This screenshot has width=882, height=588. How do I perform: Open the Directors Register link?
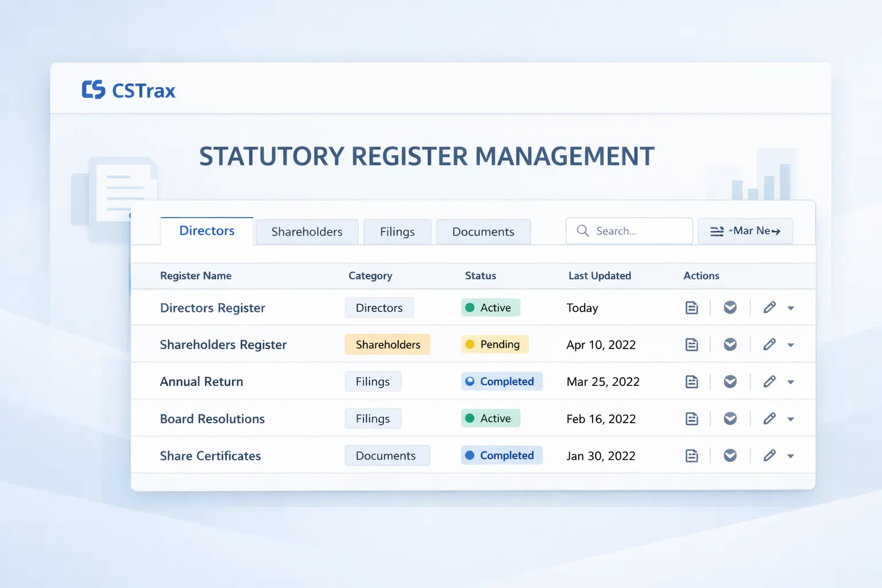[x=212, y=308]
